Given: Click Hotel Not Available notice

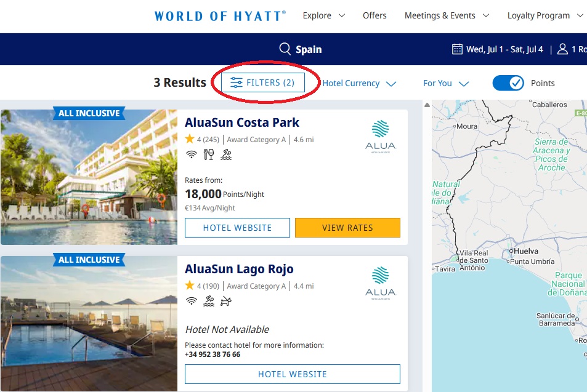Looking at the screenshot, I should (227, 329).
